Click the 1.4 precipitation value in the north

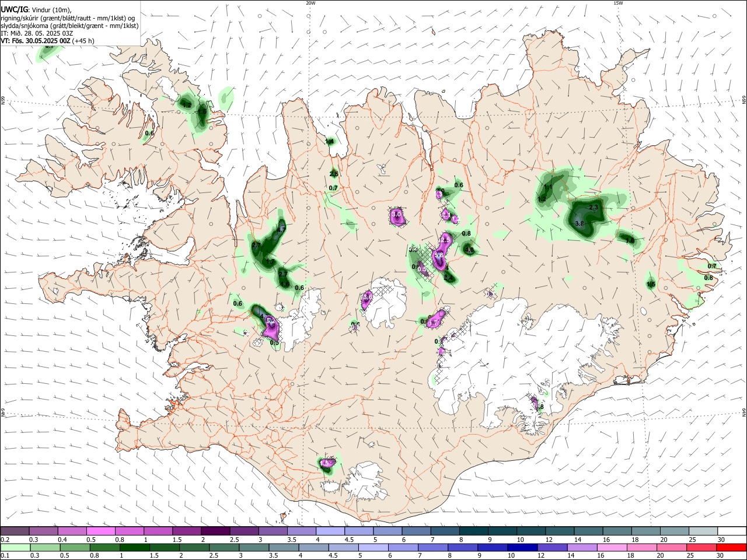tap(329, 141)
